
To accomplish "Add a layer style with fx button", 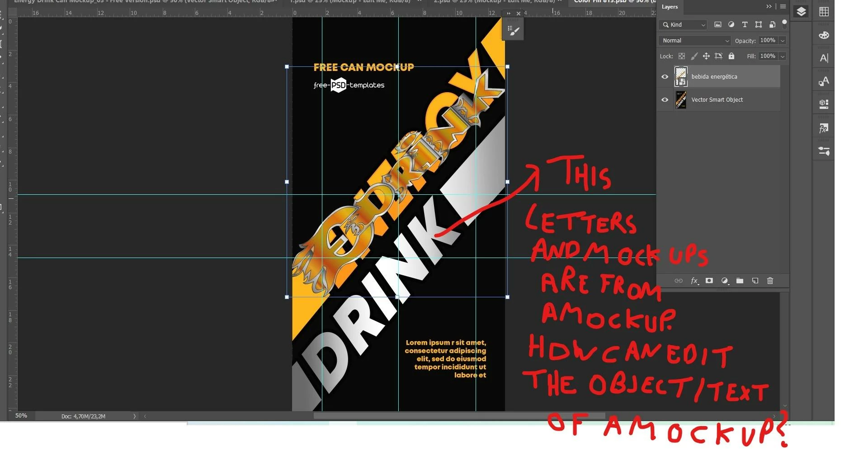I will 694,281.
